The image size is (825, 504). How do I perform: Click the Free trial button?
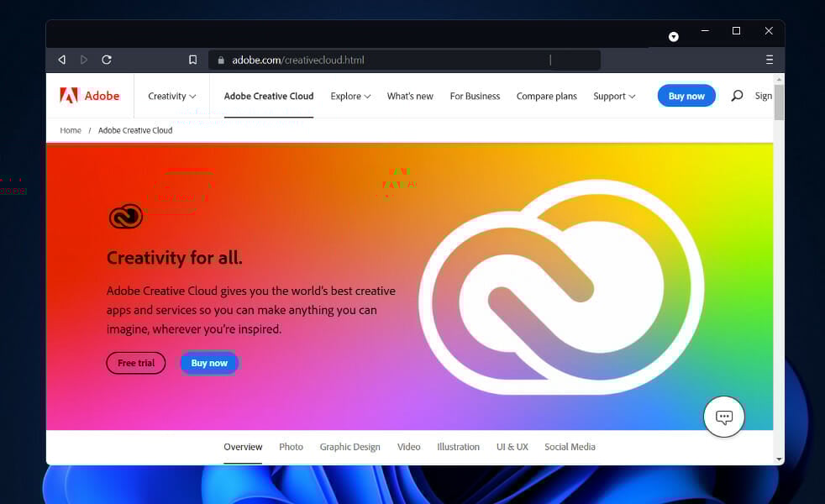(x=136, y=363)
